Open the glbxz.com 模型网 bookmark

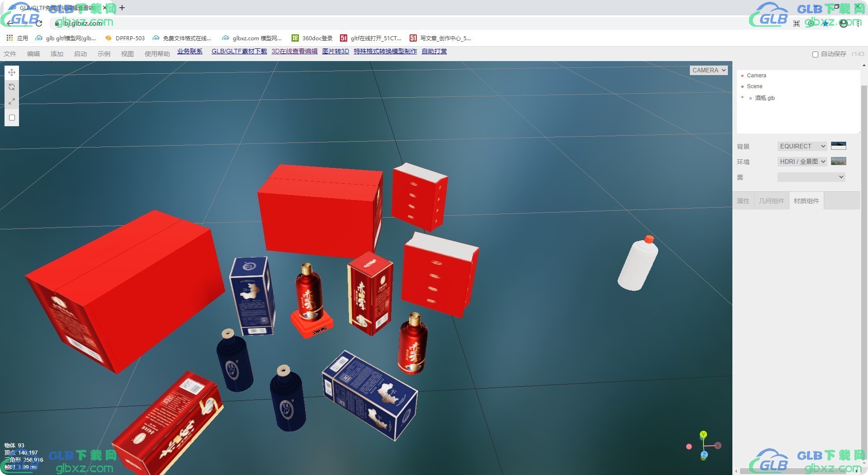coord(252,38)
